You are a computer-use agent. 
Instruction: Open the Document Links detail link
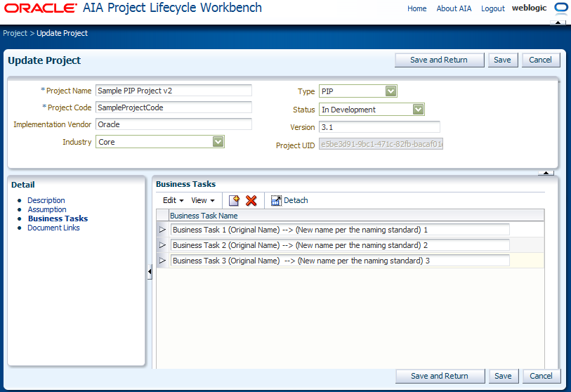click(53, 228)
